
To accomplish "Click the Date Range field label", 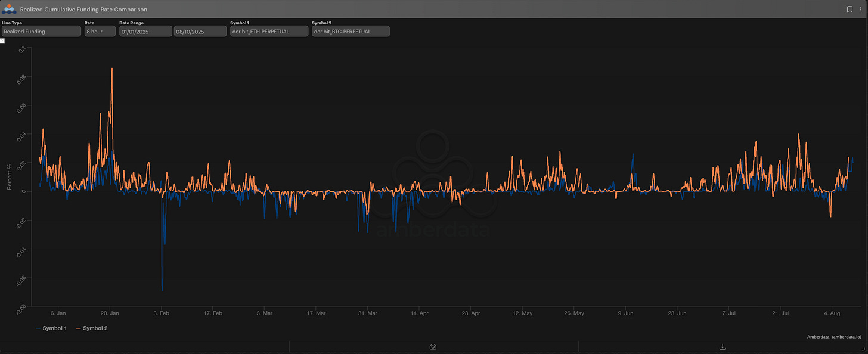I will 132,23.
